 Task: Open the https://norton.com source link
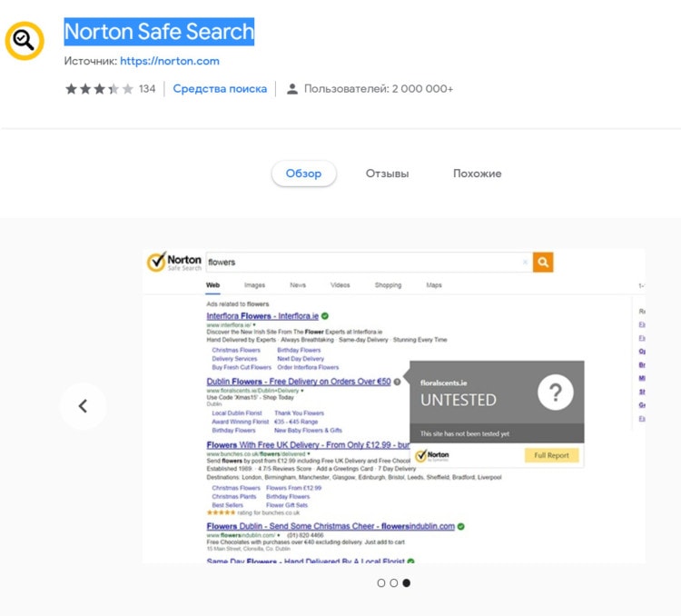(170, 61)
